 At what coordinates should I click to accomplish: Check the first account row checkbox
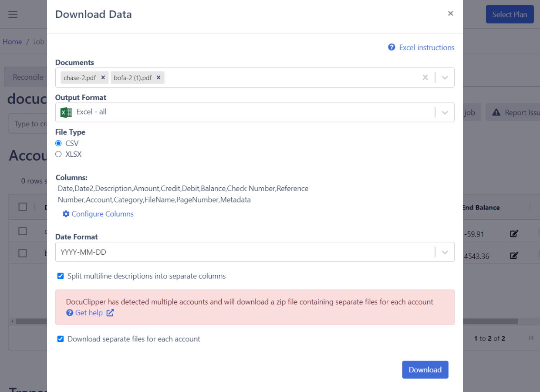point(23,231)
